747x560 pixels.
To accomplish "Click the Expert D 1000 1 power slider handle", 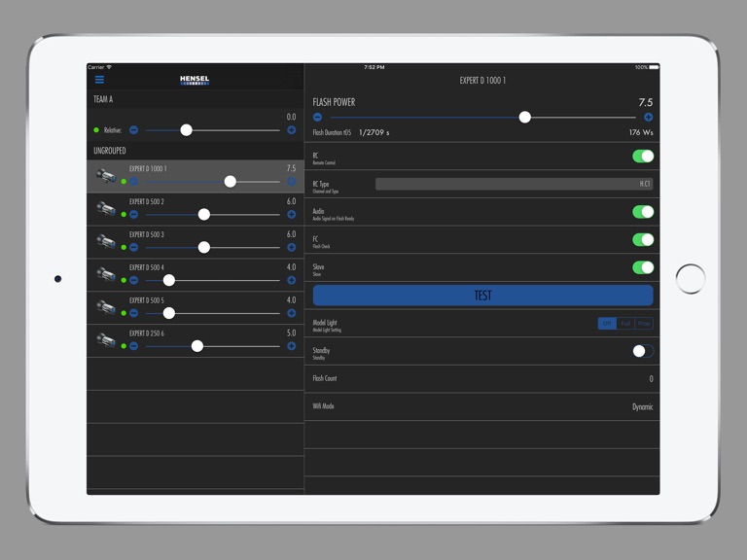I will (231, 182).
